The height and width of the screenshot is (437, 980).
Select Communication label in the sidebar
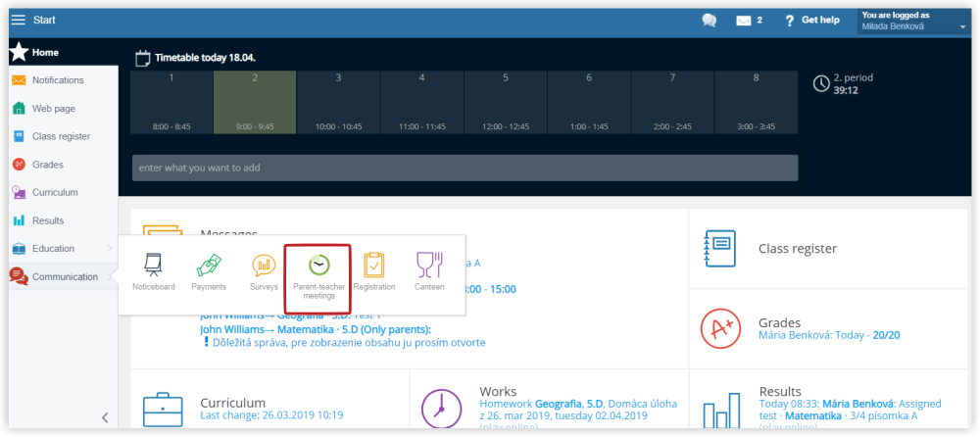click(x=65, y=276)
